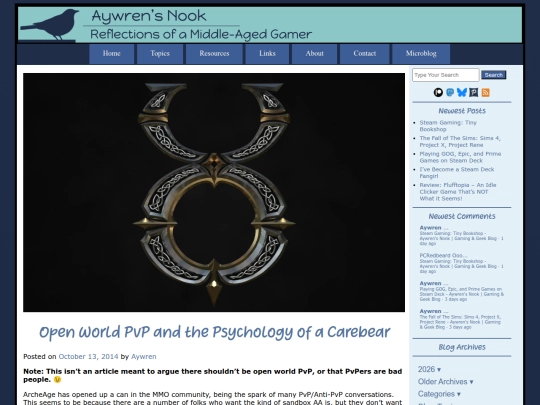Image resolution: width=540 pixels, height=405 pixels.
Task: Open the Patreon social icon
Action: [x=438, y=92]
